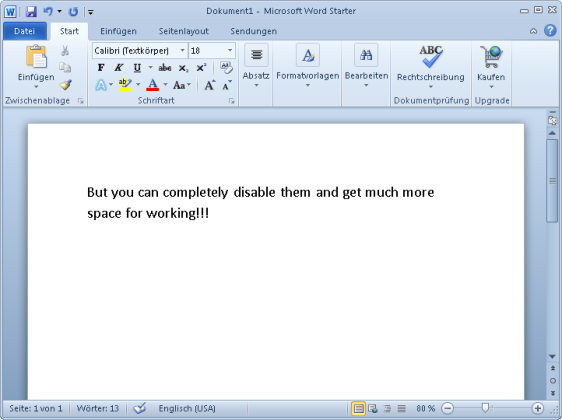Click the Format Painter brush icon
The height and width of the screenshot is (420, 562).
point(66,85)
